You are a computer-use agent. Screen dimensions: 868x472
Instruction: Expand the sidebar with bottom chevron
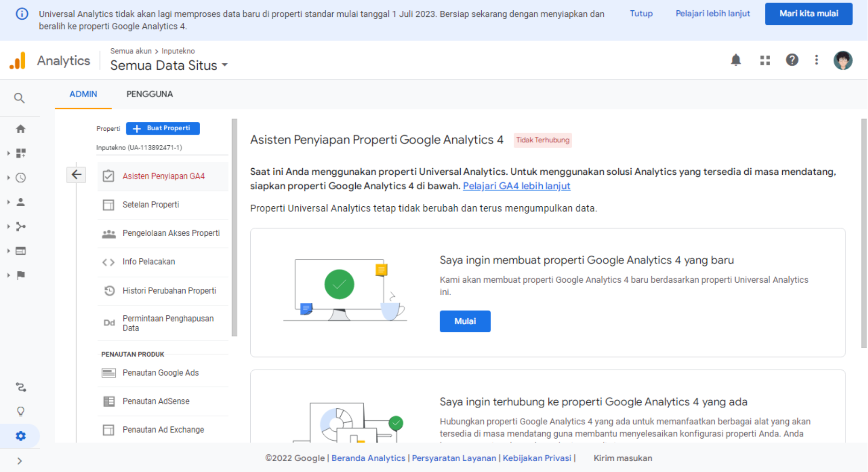pyautogui.click(x=19, y=461)
